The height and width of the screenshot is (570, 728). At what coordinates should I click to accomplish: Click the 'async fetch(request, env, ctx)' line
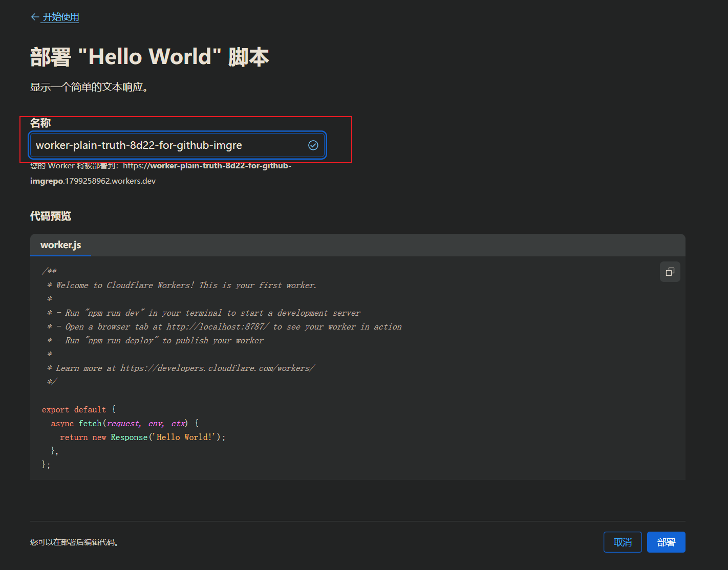[x=125, y=423]
